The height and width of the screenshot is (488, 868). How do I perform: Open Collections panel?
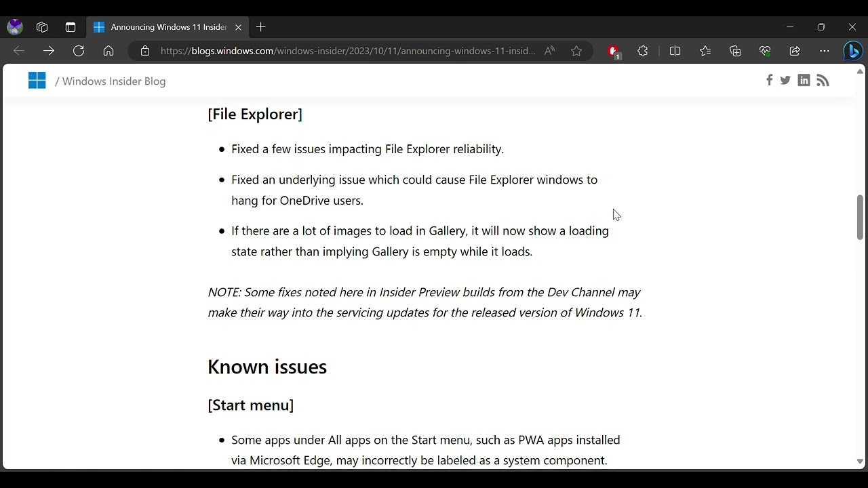(x=735, y=51)
